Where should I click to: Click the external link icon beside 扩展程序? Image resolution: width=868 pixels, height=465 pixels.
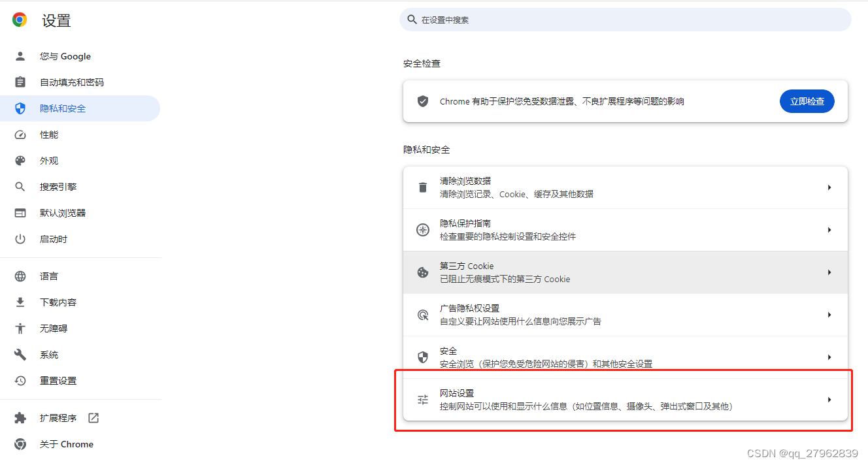93,418
